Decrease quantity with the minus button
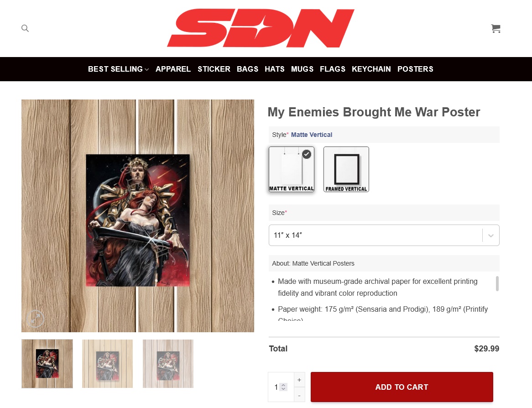This screenshot has width=532, height=408. 299,395
